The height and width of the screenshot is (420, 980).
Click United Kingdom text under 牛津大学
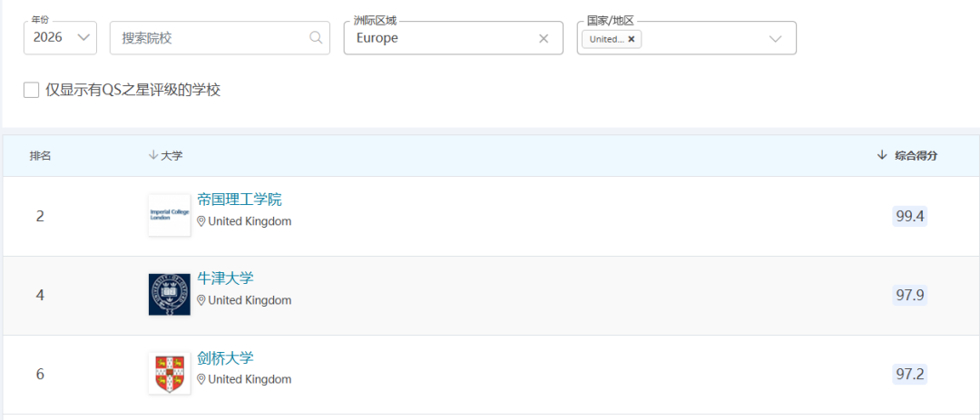250,300
